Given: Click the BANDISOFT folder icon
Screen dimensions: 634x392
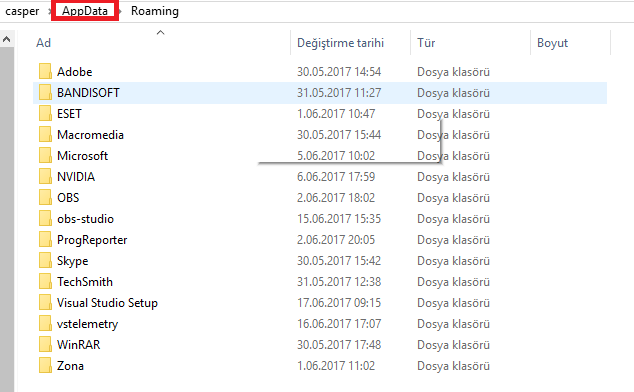Looking at the screenshot, I should coord(45,93).
